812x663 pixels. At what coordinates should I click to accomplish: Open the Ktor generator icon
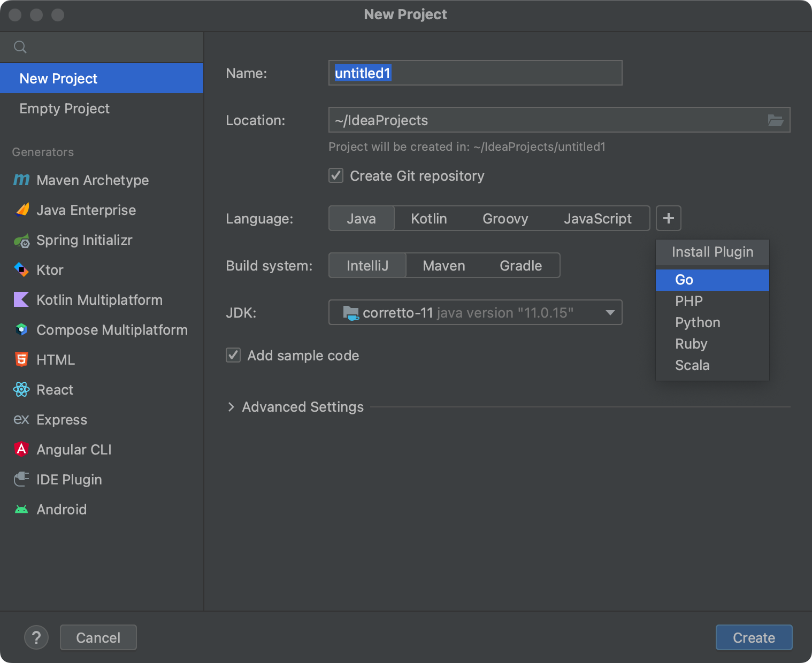[21, 270]
